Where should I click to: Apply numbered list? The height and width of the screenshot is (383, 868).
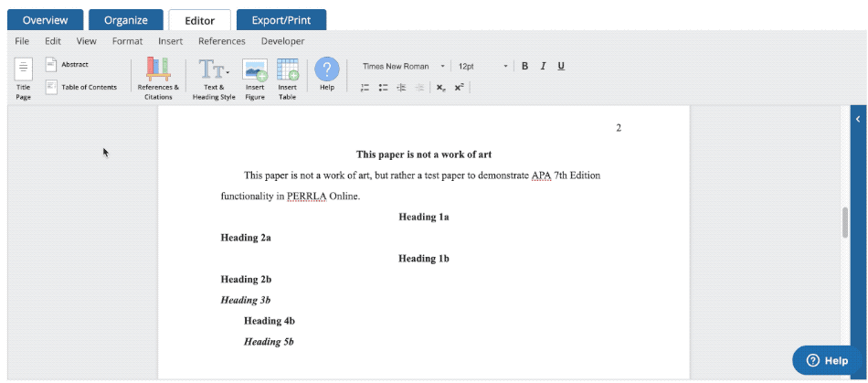(365, 88)
